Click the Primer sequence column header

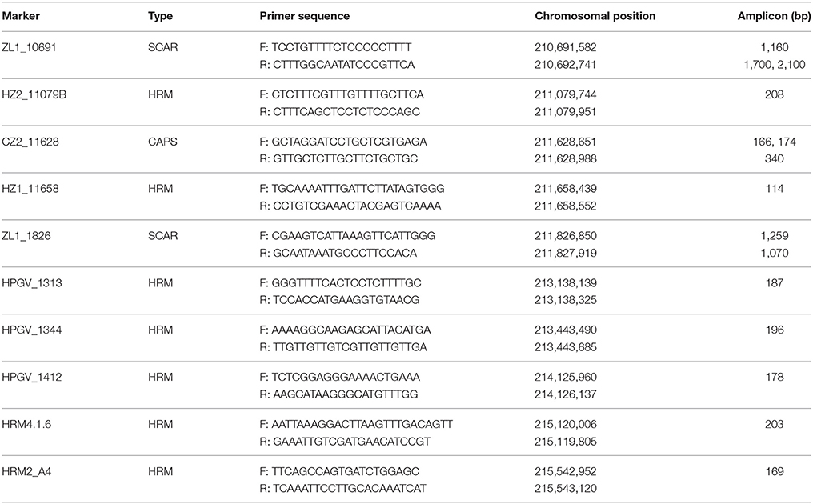coord(304,16)
